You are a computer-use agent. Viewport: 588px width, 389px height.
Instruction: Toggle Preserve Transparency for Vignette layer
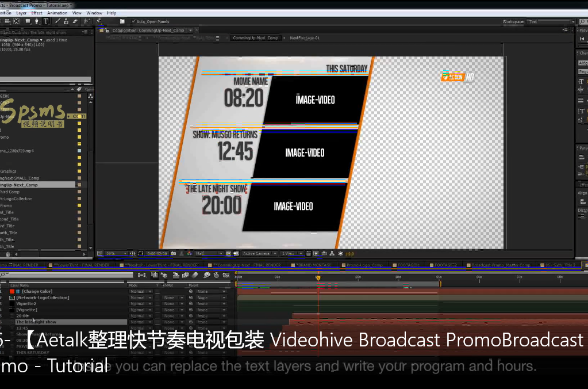click(x=157, y=310)
